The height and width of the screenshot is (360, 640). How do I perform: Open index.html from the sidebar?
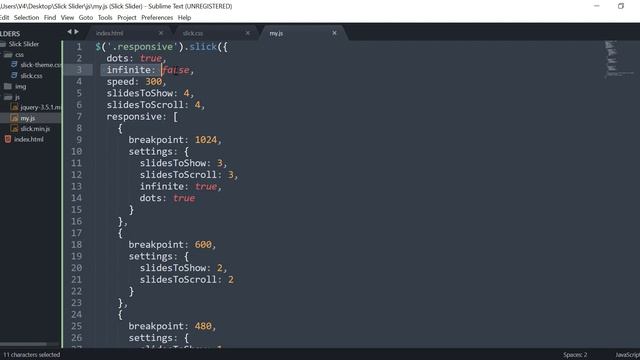click(29, 139)
